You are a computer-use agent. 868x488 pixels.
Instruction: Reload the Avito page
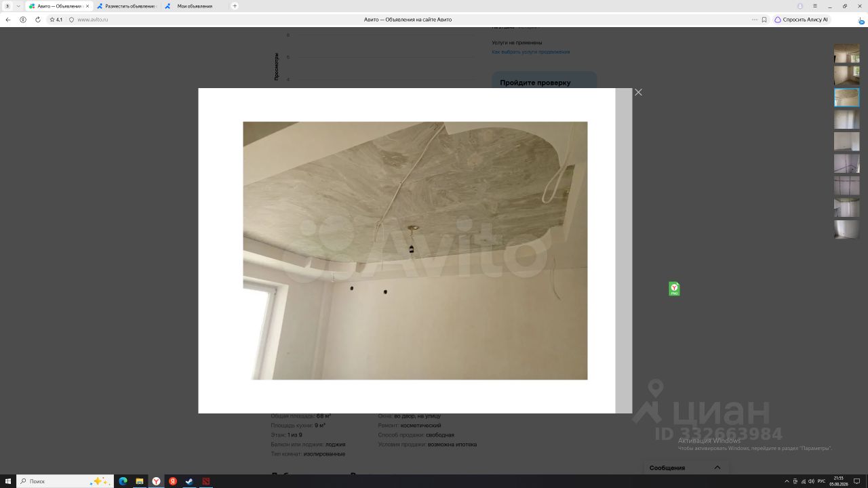[38, 20]
